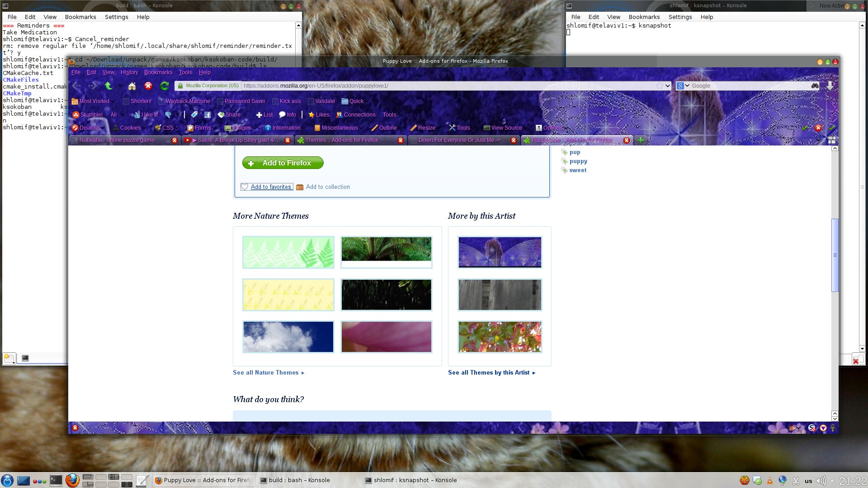
Task: Click the bookmark star in the URL bar
Action: pos(660,86)
